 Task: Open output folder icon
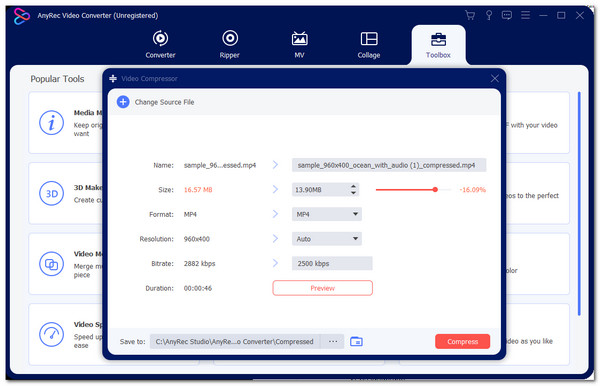[x=356, y=341]
